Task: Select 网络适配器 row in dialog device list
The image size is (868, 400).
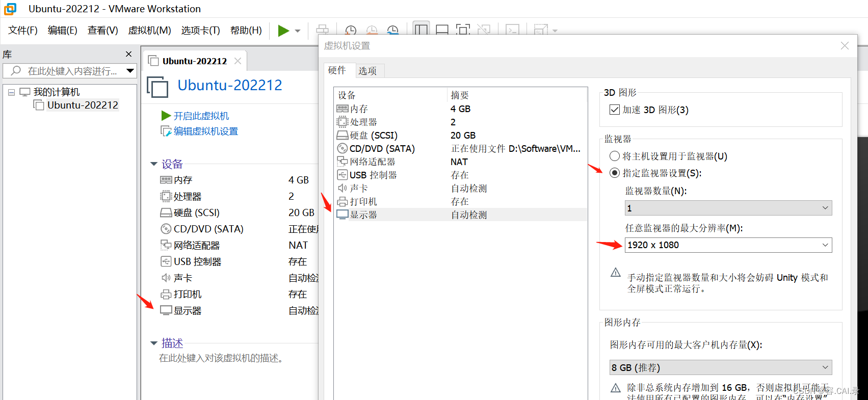Action: pos(461,162)
